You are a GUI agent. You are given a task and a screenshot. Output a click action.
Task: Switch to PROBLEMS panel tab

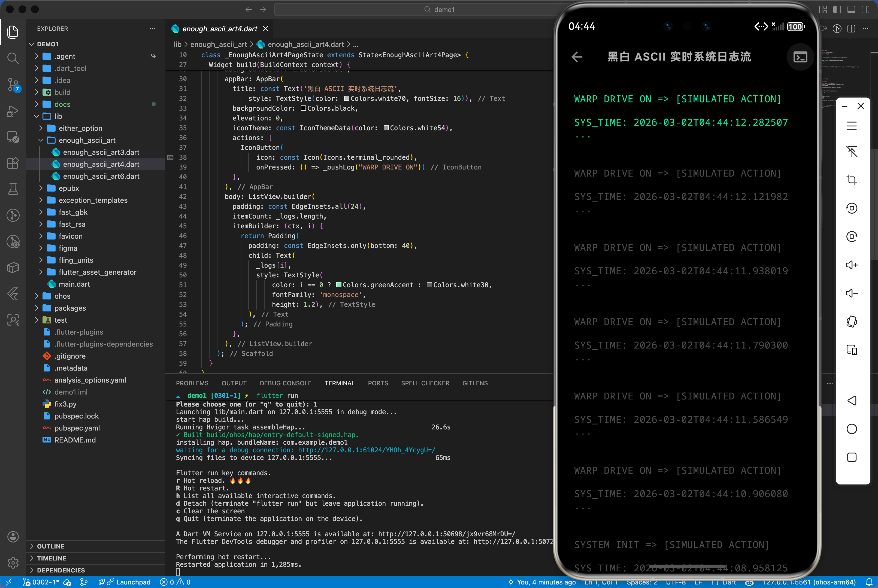pos(192,383)
